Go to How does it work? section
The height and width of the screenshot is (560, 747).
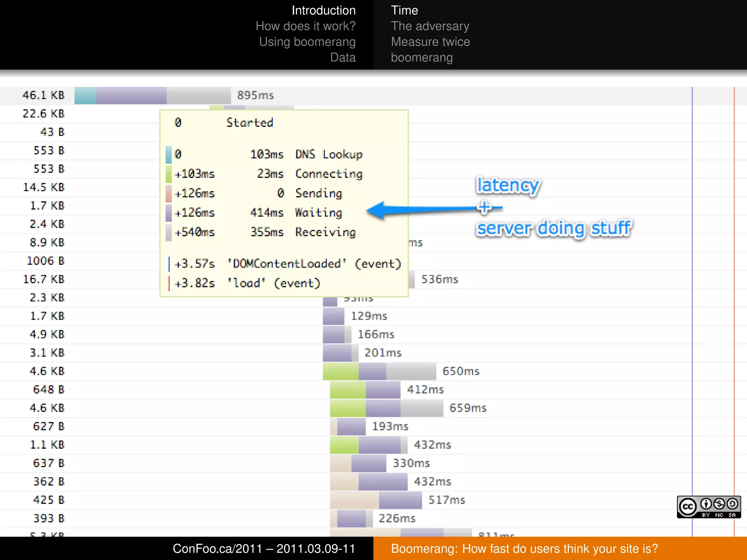tap(305, 26)
